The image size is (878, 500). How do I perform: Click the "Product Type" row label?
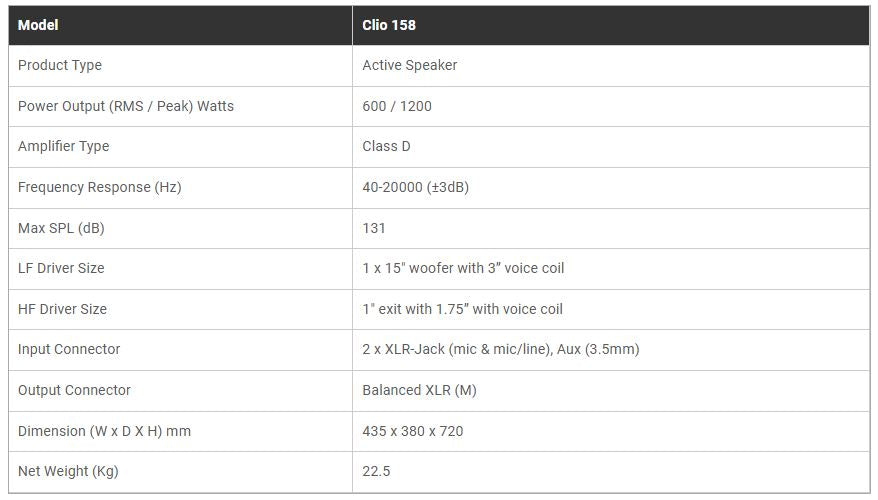(x=60, y=65)
